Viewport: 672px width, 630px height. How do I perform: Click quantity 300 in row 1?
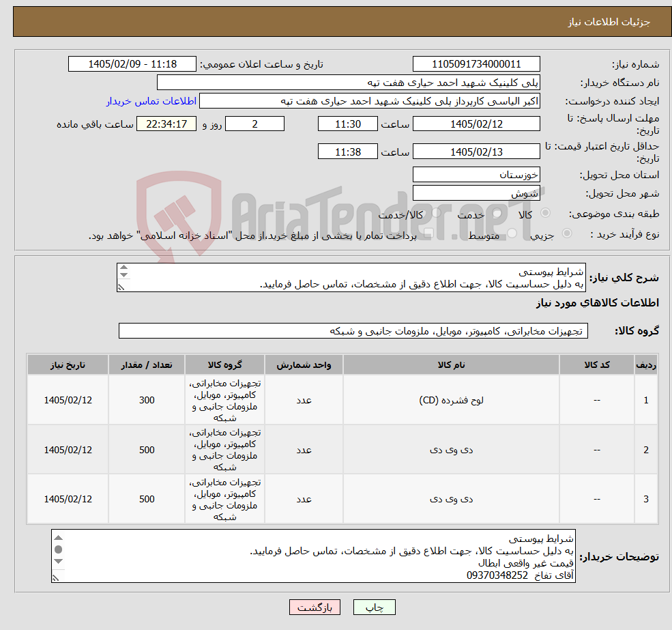click(147, 400)
